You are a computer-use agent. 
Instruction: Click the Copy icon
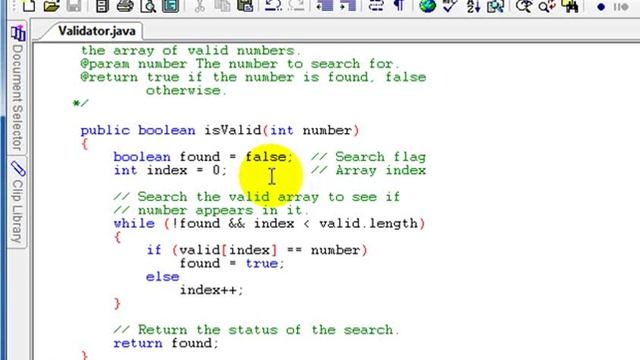click(x=222, y=6)
